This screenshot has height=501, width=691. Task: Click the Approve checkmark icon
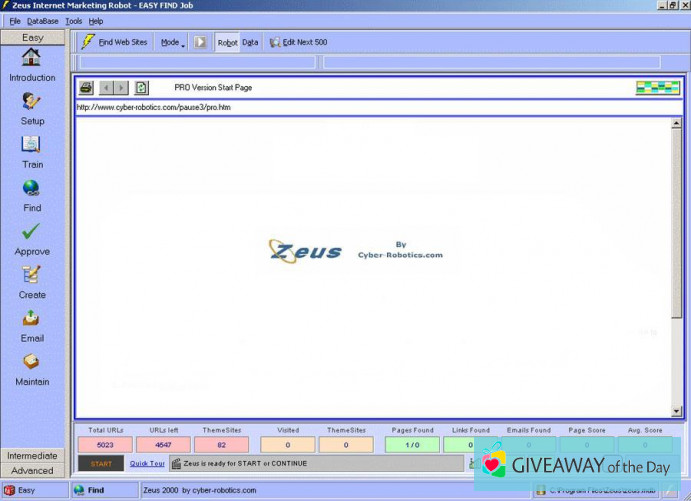pyautogui.click(x=32, y=232)
